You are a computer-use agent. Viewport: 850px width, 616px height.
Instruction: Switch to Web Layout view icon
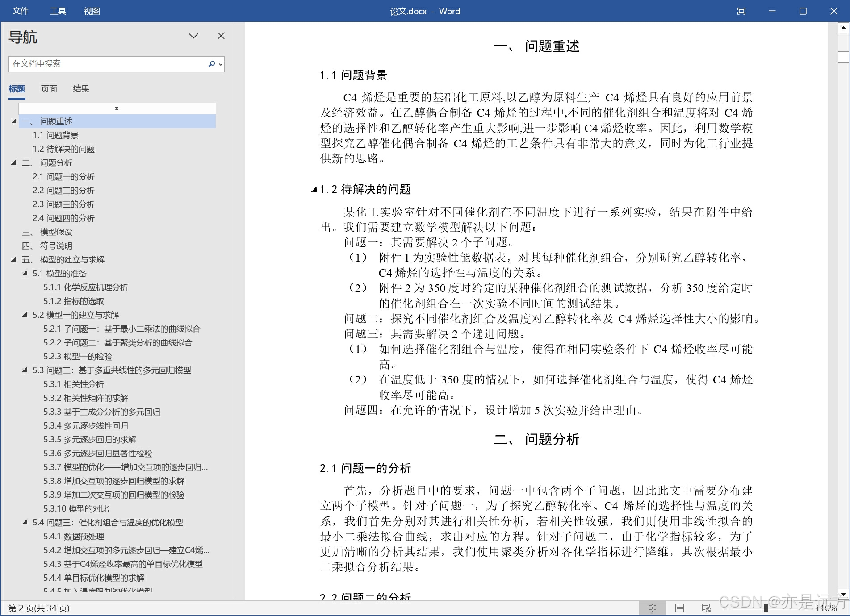point(706,608)
